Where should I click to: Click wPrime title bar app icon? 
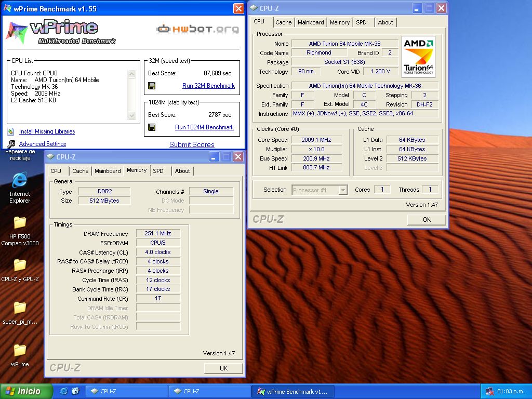tap(7, 8)
